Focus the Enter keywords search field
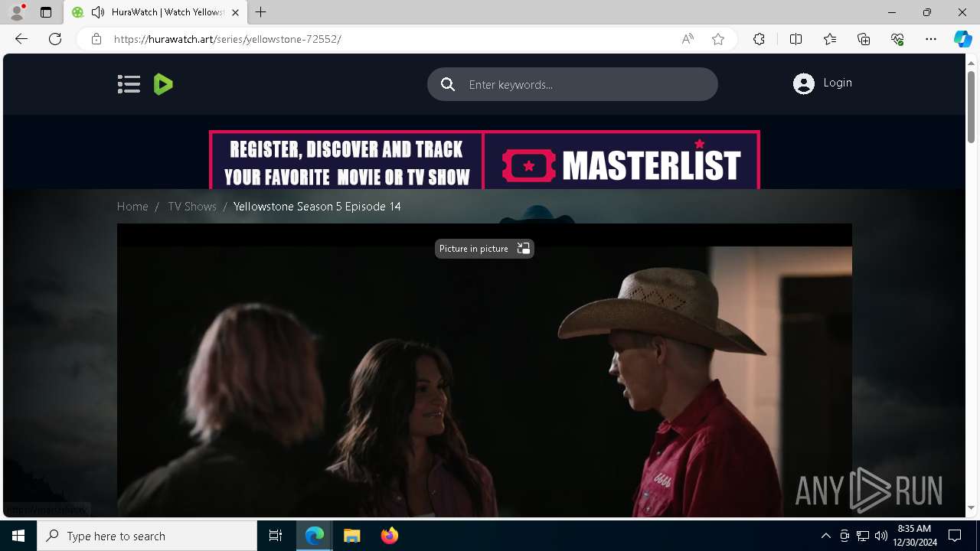 click(573, 84)
